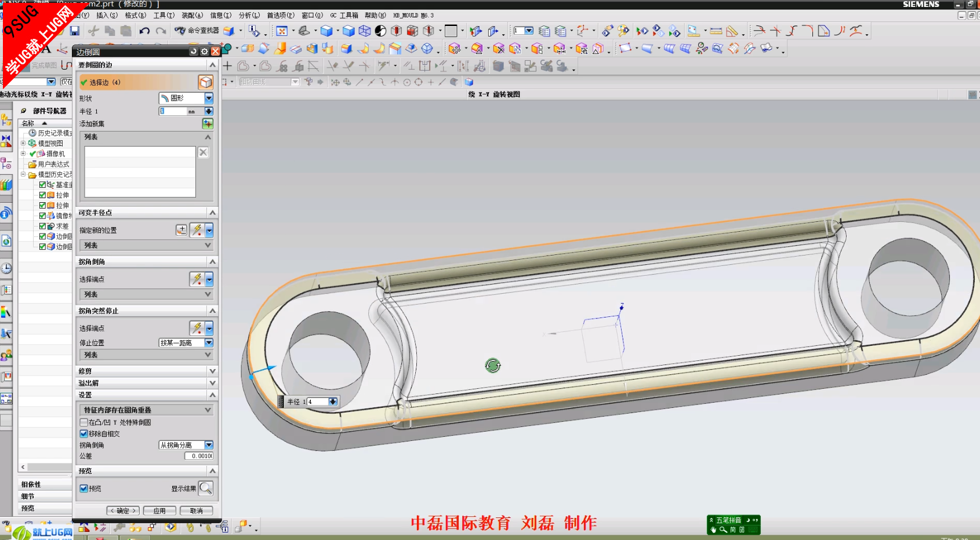Expand the 模型视图 tree node
This screenshot has height=540, width=980.
pos(23,143)
